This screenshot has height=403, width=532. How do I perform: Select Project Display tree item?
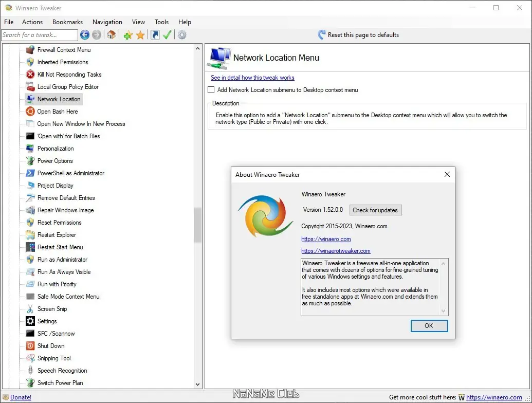[x=56, y=186]
